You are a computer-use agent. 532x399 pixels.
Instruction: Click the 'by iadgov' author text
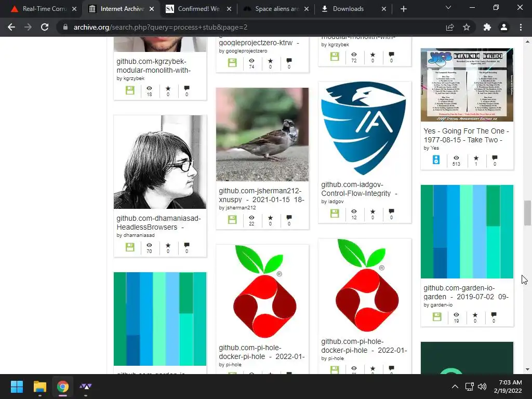point(332,201)
